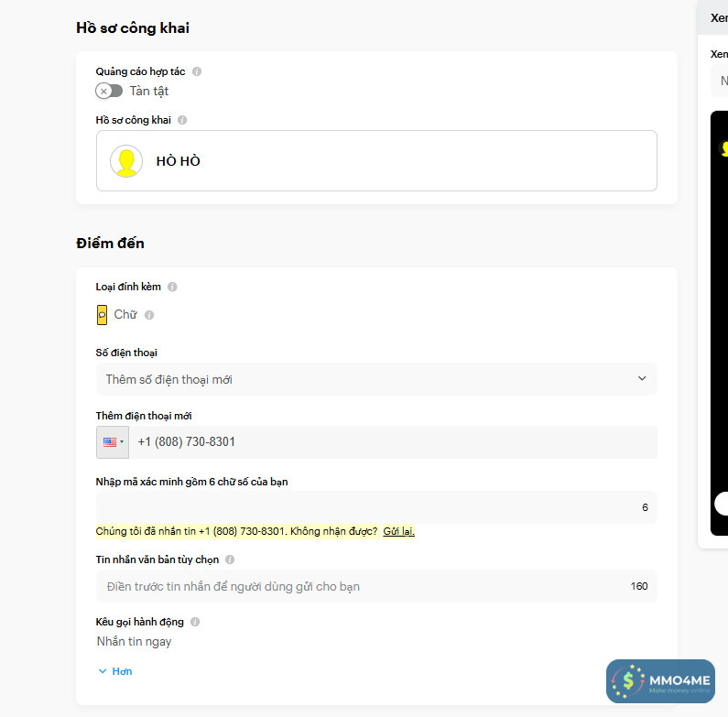Click info icon beside Tin nhắn văn bản tùy chọn

pos(230,559)
